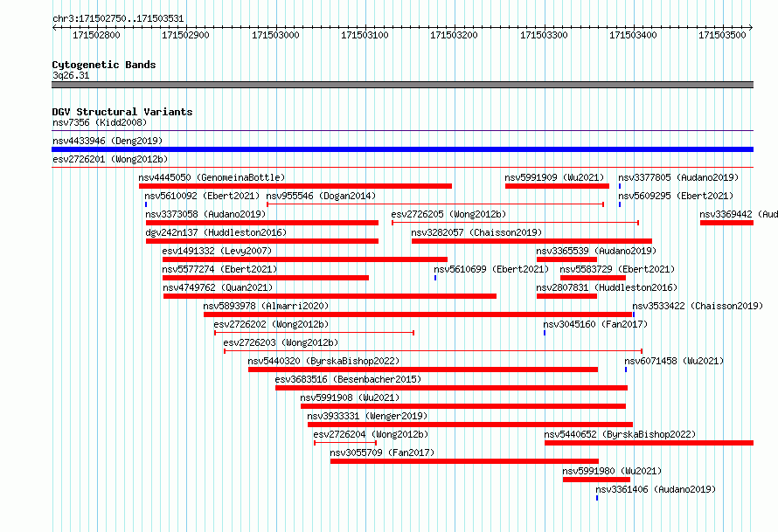Click the nsv3933331 (Wenger2019) label

pyautogui.click(x=367, y=416)
